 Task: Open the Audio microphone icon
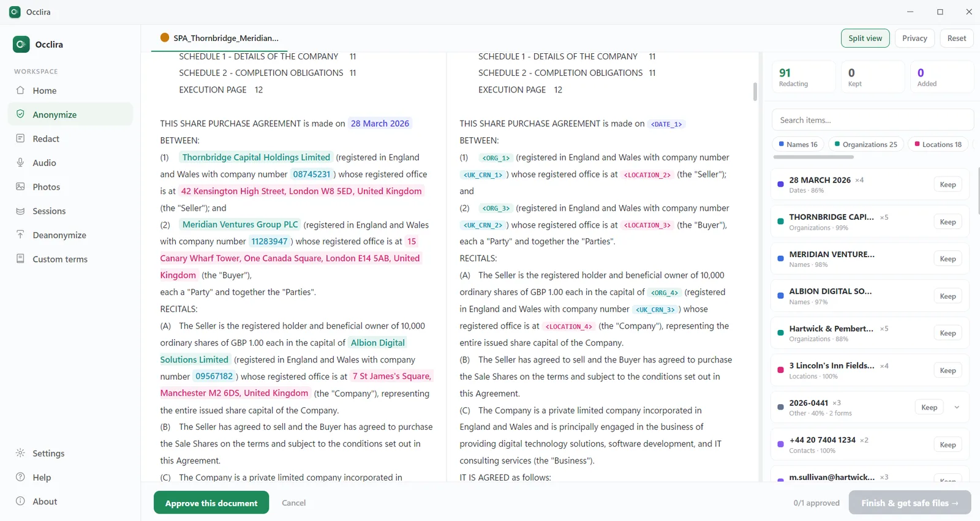(x=20, y=163)
